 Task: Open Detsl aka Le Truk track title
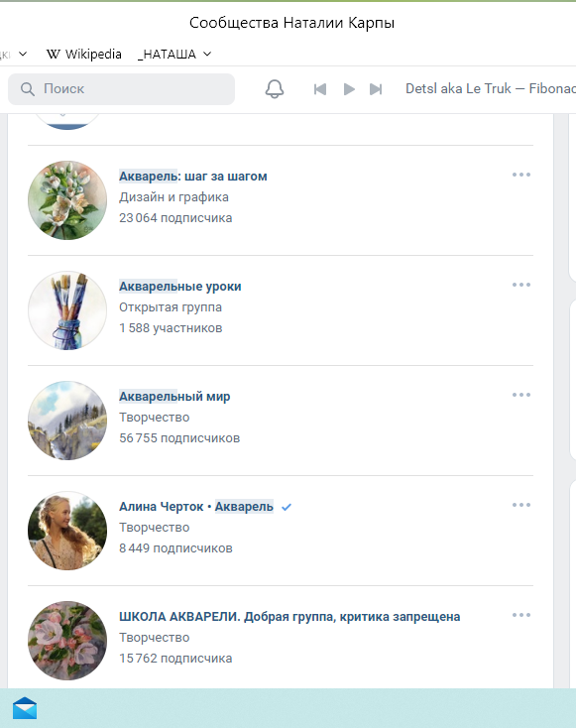tap(490, 88)
